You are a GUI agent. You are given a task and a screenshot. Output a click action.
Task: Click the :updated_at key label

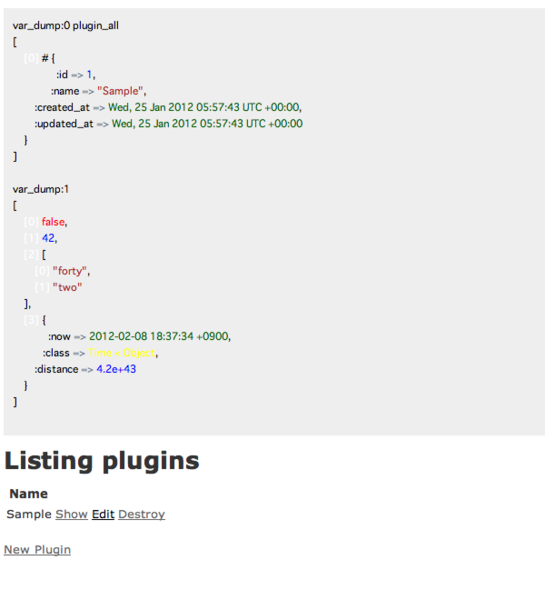pyautogui.click(x=64, y=124)
